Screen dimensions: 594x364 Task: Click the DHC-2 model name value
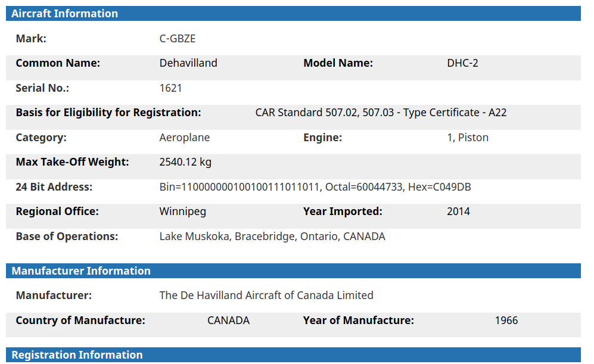462,63
